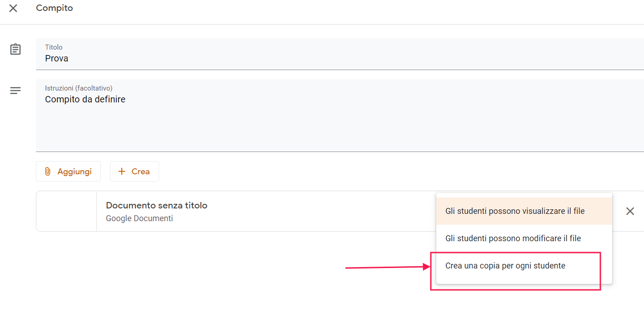This screenshot has height=324, width=644.
Task: Focus the Titolo field containing Prova
Action: click(x=318, y=59)
